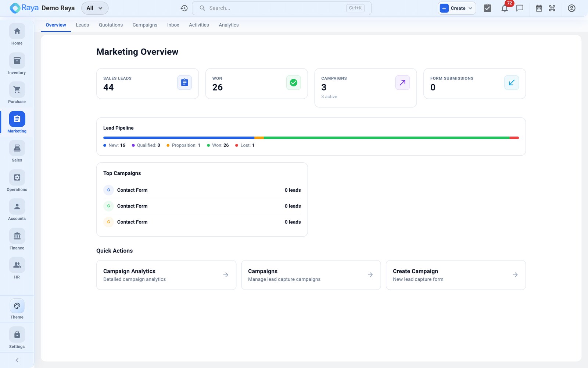
Task: Open the command shortcuts icon
Action: tap(552, 8)
